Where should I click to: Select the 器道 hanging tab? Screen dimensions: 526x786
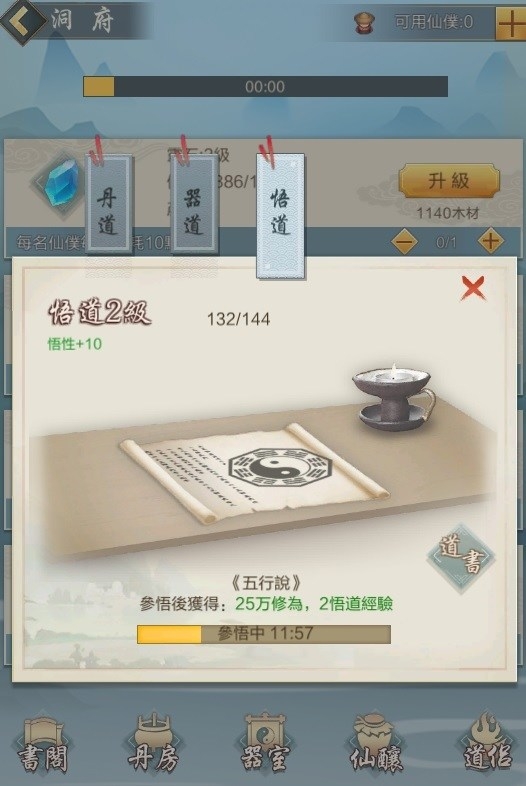click(194, 203)
